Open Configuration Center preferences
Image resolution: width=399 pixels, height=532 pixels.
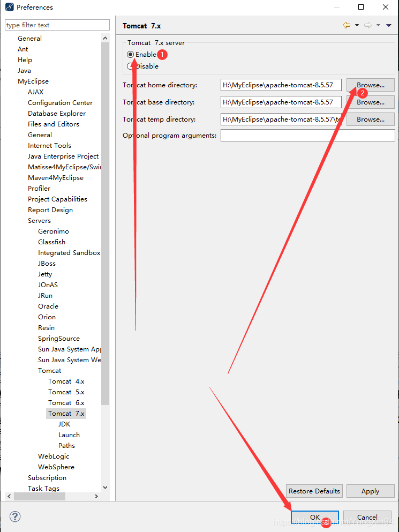click(60, 103)
